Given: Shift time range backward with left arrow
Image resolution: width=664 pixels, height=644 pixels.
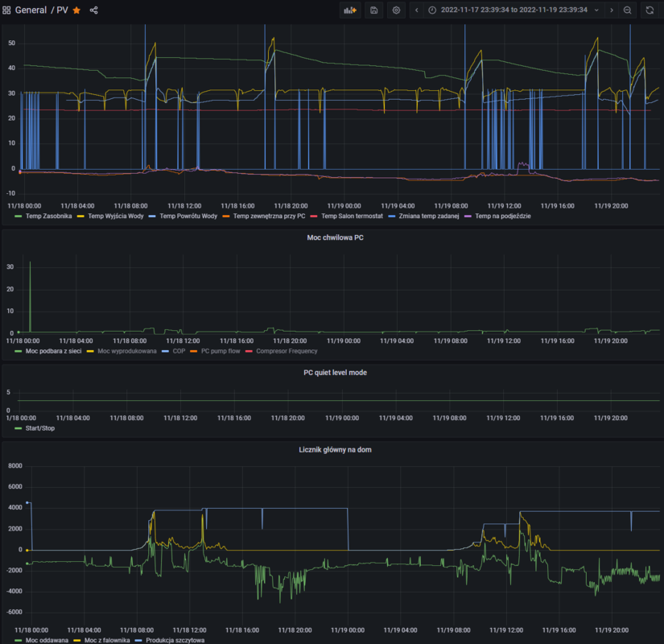Looking at the screenshot, I should (416, 10).
